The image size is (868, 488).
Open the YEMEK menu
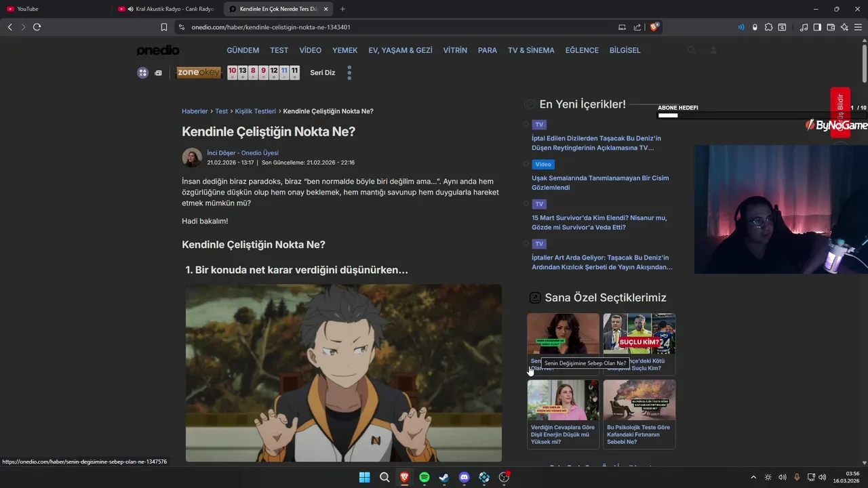tap(344, 50)
